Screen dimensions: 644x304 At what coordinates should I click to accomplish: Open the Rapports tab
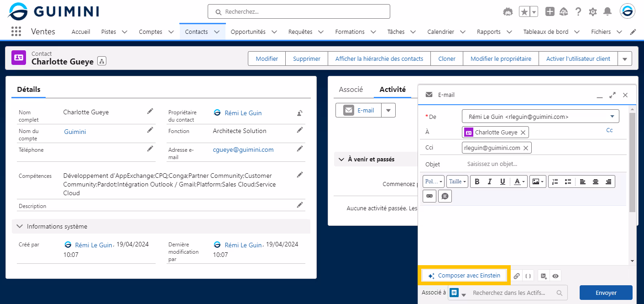tap(489, 32)
